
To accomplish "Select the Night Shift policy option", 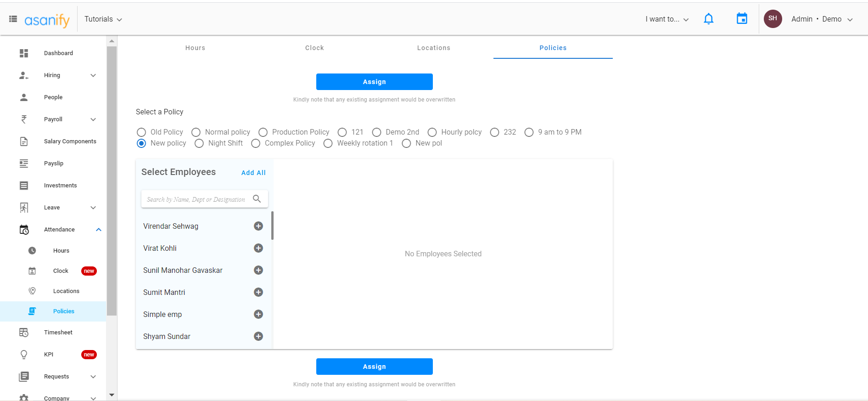I will (x=199, y=143).
